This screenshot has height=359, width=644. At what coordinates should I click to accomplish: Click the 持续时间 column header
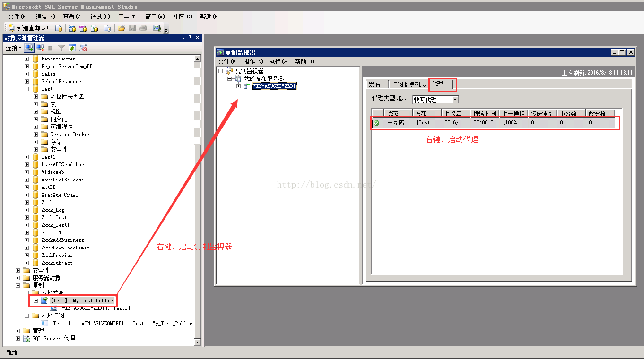point(484,113)
